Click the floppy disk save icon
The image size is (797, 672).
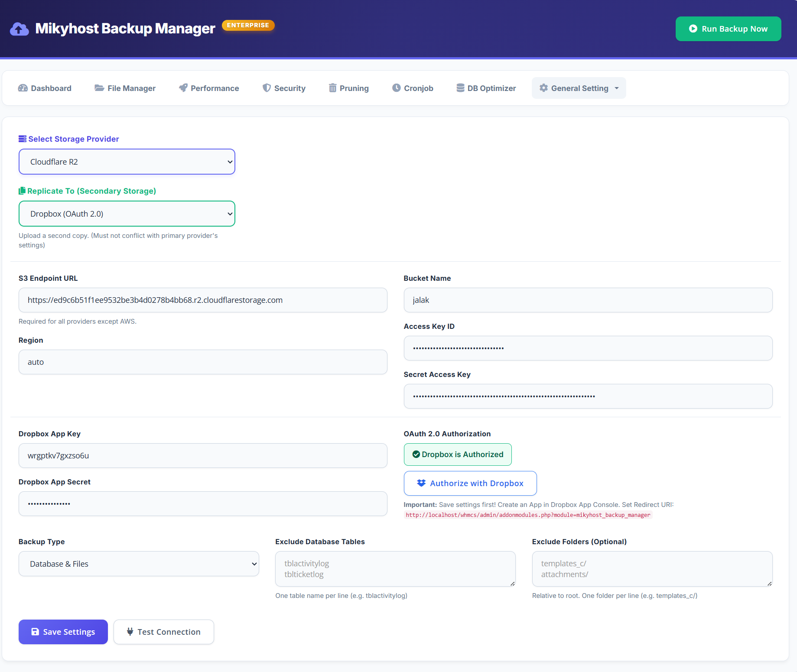(x=35, y=632)
